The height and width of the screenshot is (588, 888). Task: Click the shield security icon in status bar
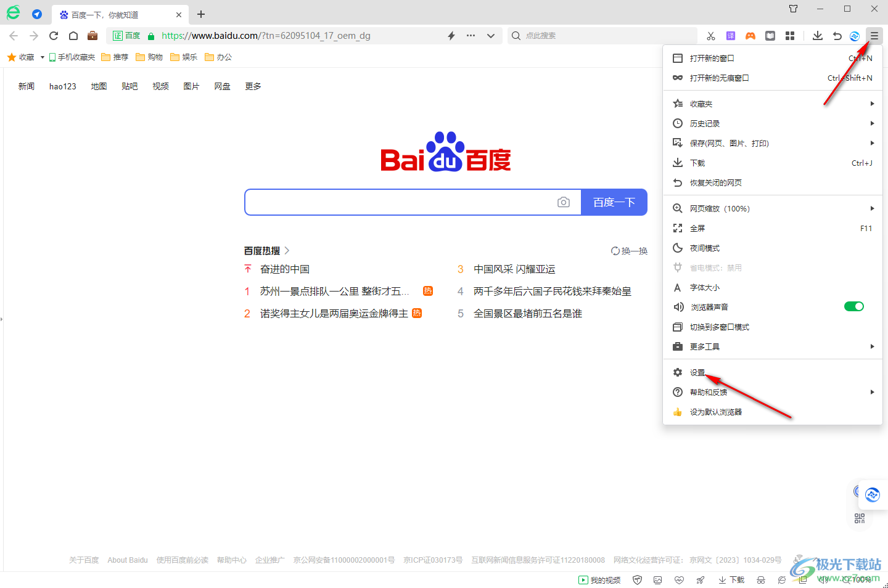tap(638, 580)
